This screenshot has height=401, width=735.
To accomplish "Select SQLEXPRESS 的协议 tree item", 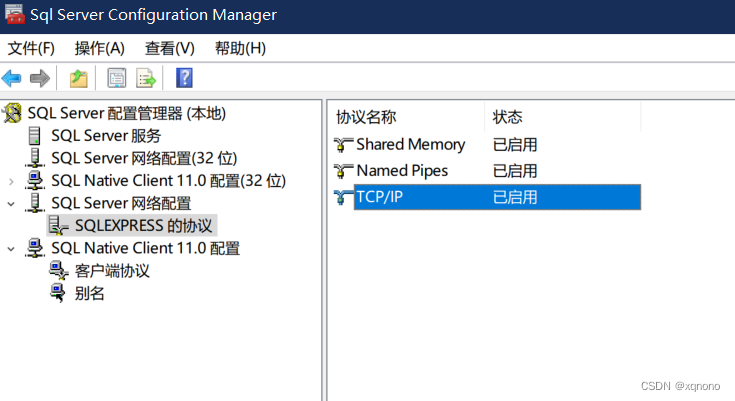I will point(143,226).
